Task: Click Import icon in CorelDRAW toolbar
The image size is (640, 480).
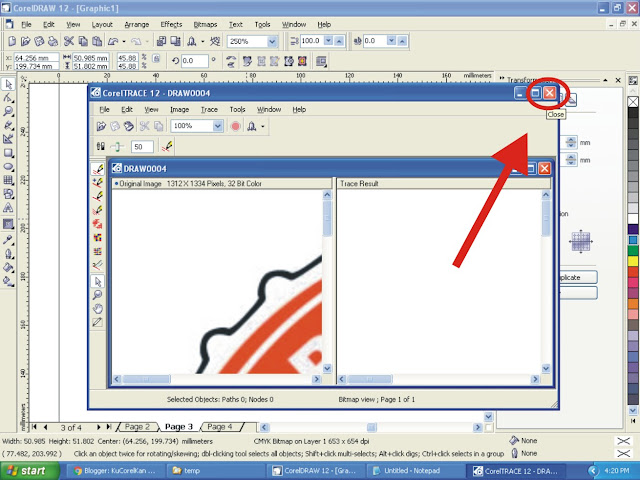Action: (161, 41)
